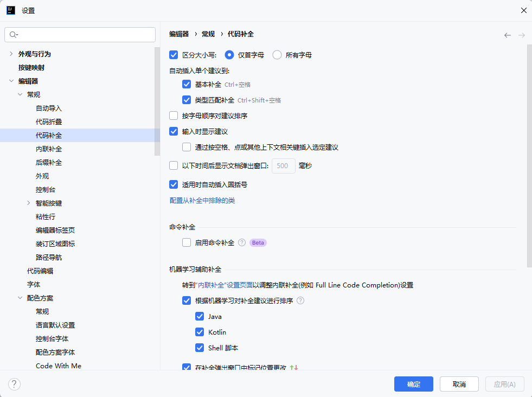Click the search magnifier icon
Viewport: 532px width, 397px height.
click(x=13, y=34)
